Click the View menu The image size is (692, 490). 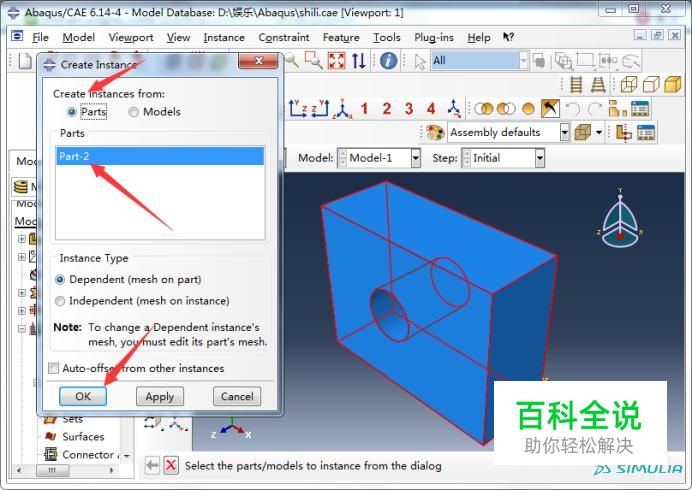point(178,38)
